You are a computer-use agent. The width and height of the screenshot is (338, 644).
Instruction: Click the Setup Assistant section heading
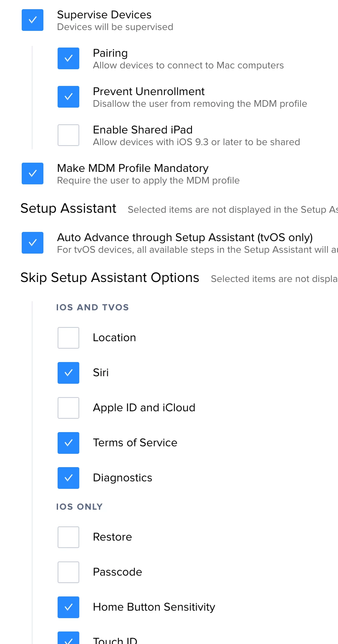tap(68, 209)
